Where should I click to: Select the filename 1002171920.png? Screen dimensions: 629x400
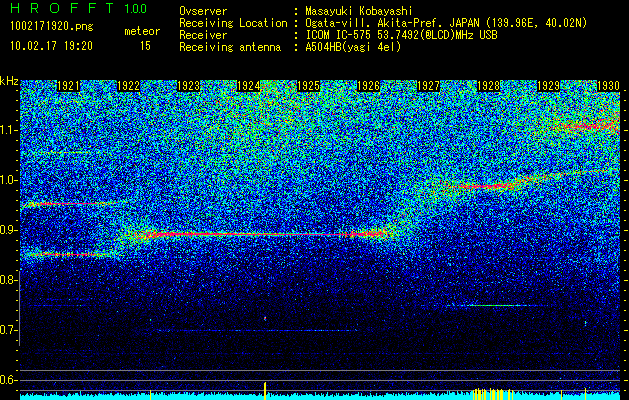(x=52, y=27)
